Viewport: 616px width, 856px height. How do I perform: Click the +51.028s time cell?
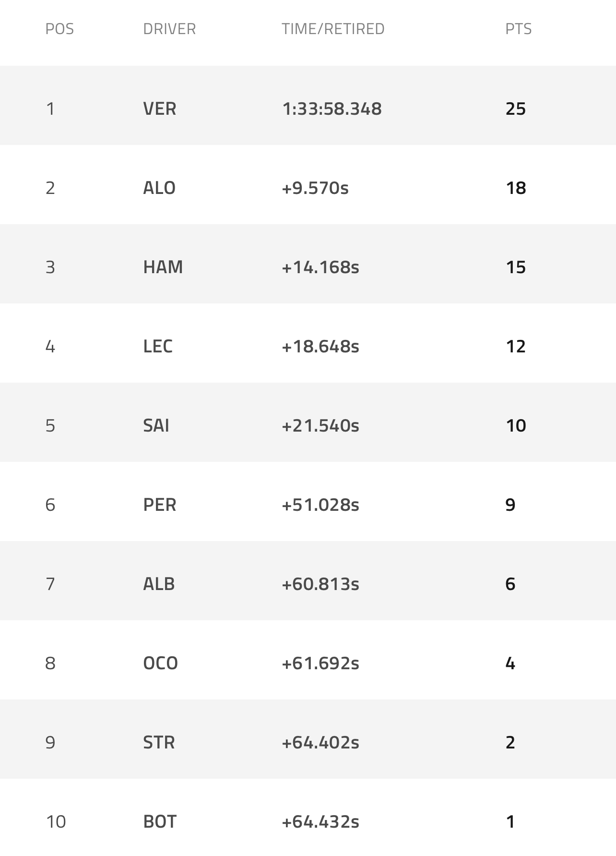[320, 505]
